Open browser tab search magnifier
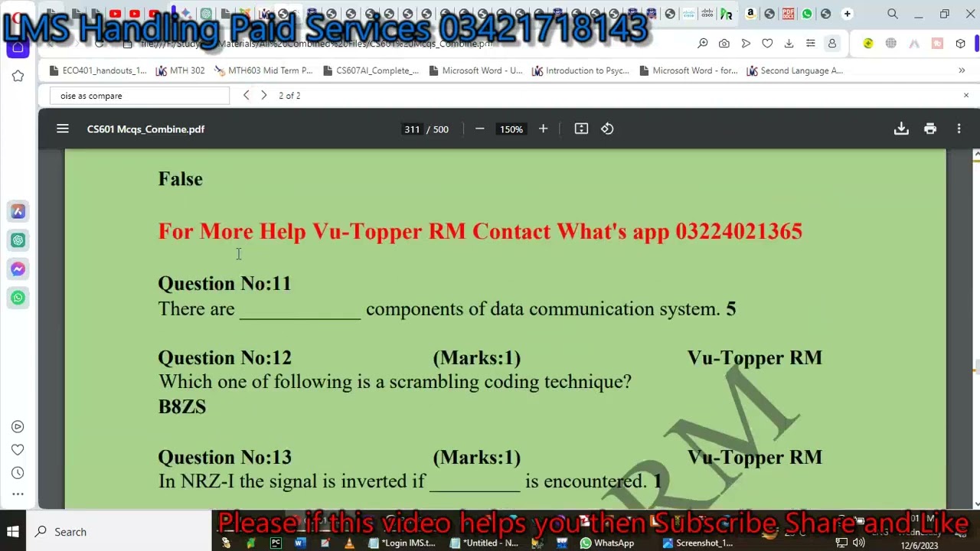Viewport: 980px width, 551px height. point(893,14)
